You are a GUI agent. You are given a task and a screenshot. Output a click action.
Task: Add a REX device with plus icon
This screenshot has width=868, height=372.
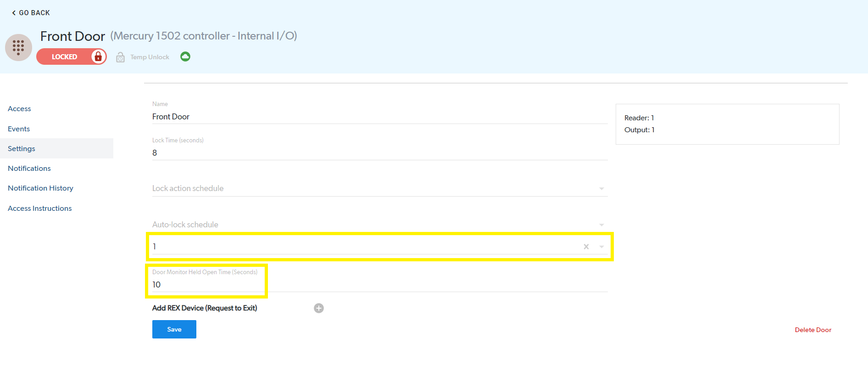319,308
